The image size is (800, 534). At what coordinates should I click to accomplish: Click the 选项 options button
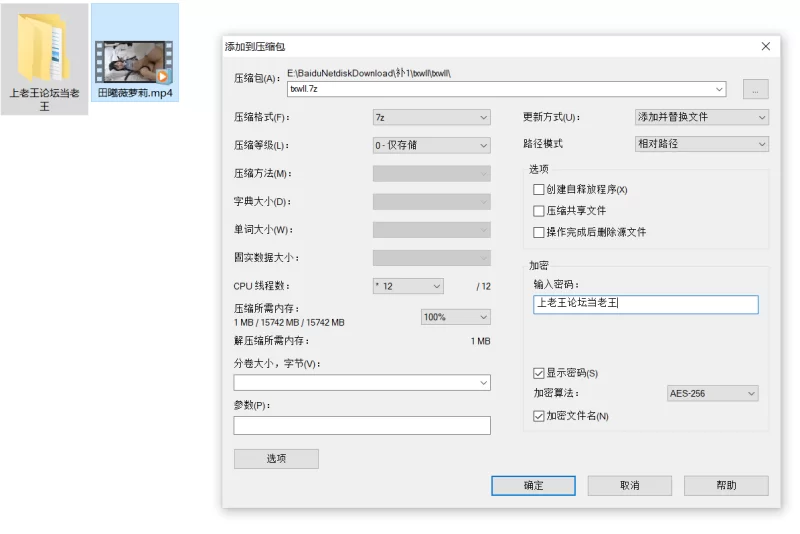point(276,459)
